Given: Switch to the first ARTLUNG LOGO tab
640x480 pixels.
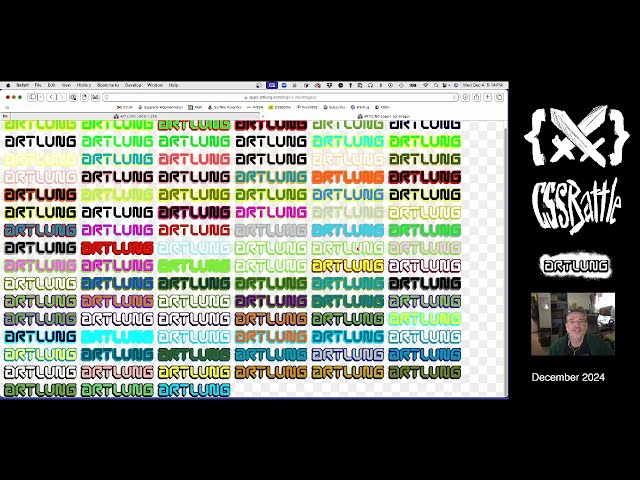Looking at the screenshot, I should click(x=135, y=116).
